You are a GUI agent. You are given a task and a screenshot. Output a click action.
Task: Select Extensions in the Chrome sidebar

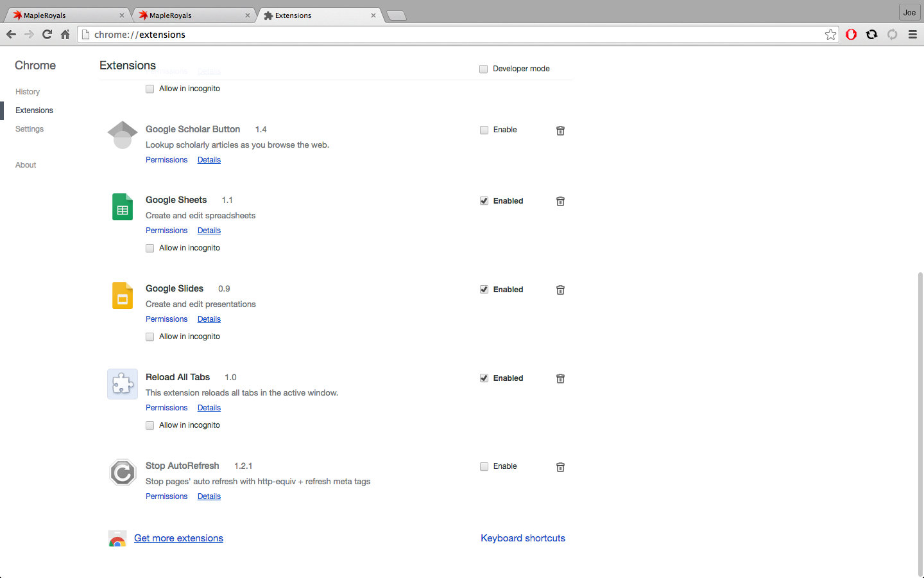pos(34,110)
